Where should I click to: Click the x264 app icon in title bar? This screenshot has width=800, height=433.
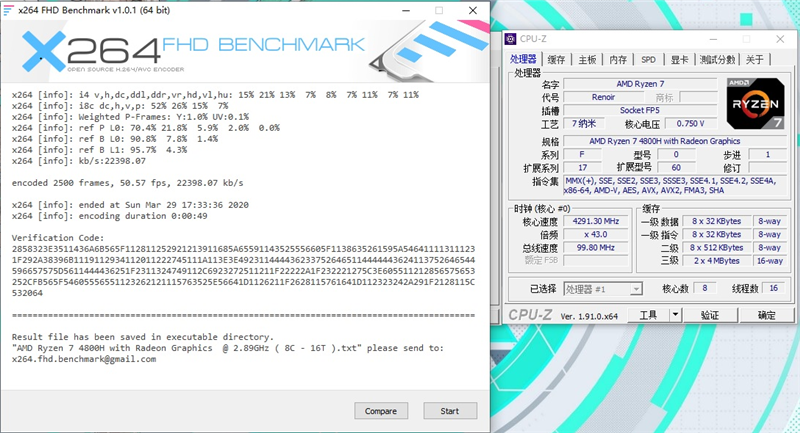point(8,10)
